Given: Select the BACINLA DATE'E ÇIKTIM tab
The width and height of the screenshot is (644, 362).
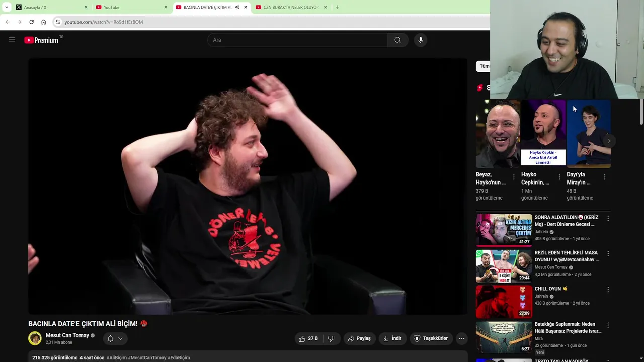Looking at the screenshot, I should (211, 7).
